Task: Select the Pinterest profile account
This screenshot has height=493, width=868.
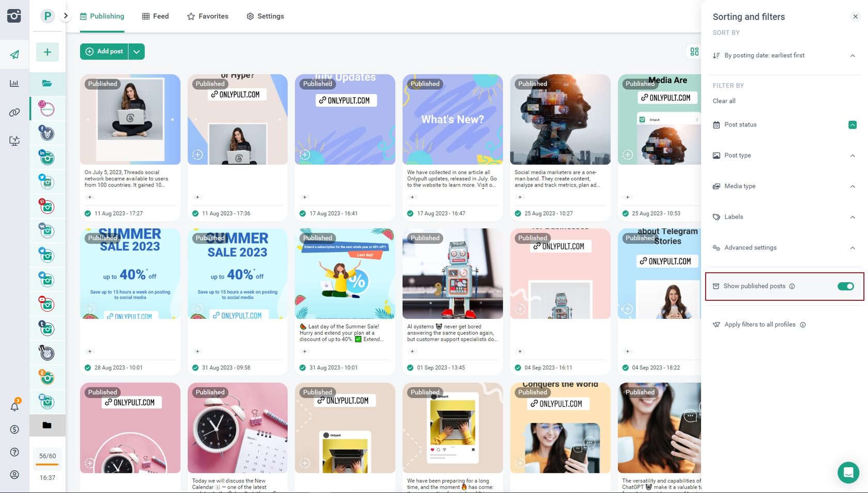Action: coord(47,207)
